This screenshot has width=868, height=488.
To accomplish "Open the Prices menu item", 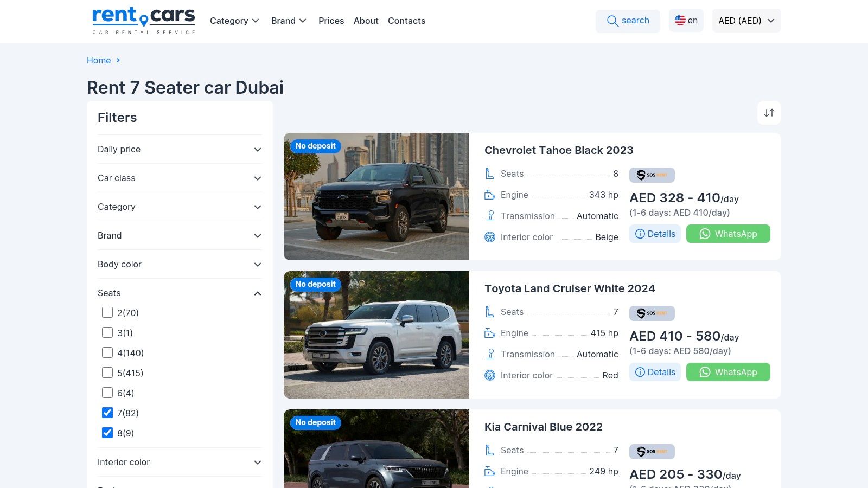I will pyautogui.click(x=331, y=21).
